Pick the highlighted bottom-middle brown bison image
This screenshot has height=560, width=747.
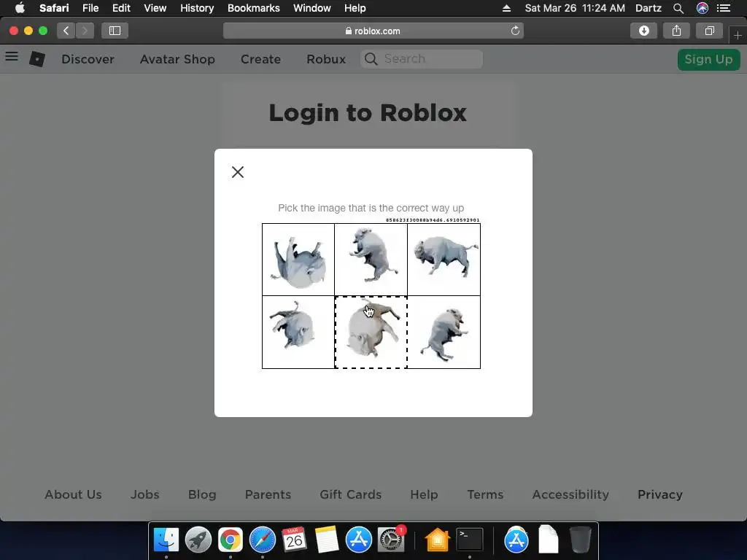[371, 332]
